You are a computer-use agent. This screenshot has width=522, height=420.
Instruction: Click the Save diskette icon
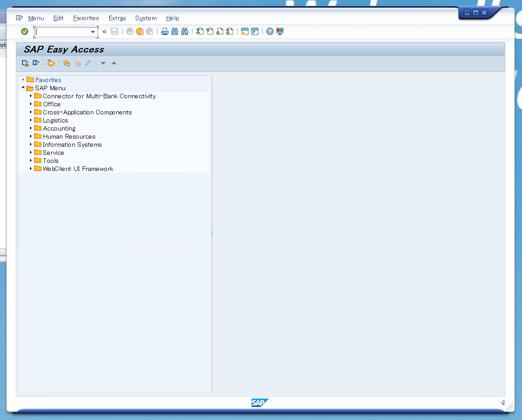click(115, 31)
